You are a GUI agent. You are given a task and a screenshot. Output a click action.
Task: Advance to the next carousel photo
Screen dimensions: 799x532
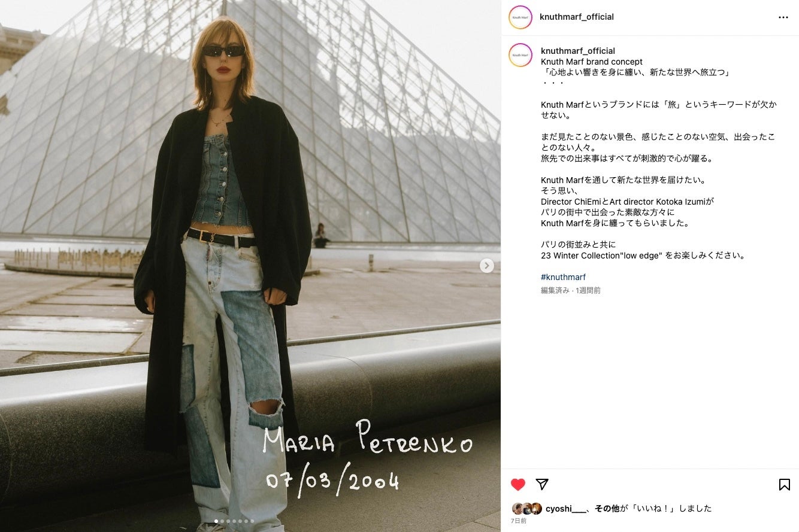(x=487, y=266)
